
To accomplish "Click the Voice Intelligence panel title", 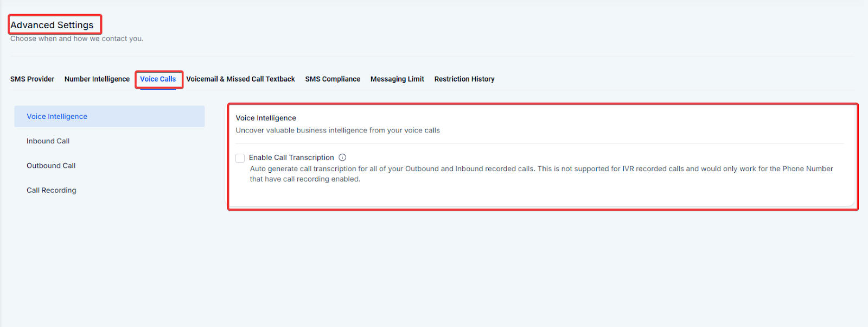I will (266, 118).
